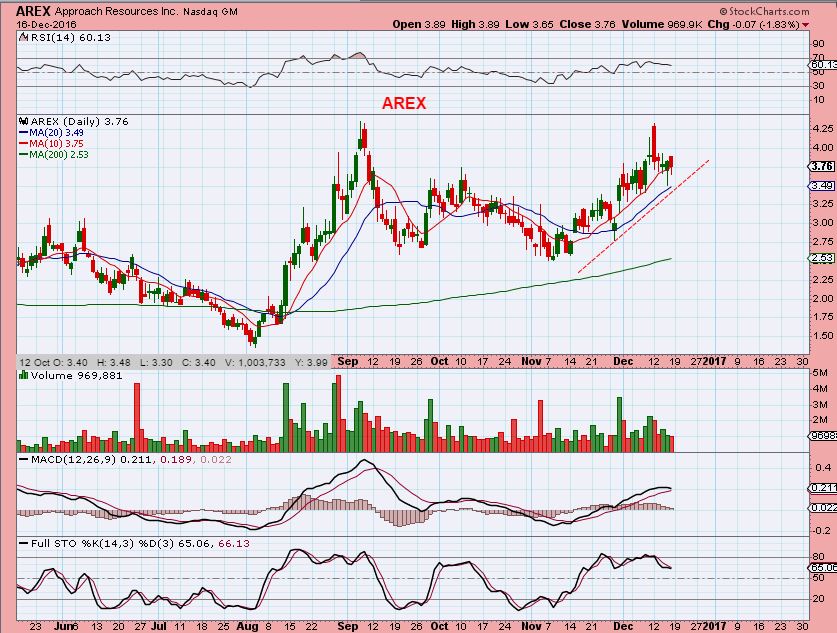Click the 1.50 price axis label
The width and height of the screenshot is (837, 633).
click(x=824, y=336)
